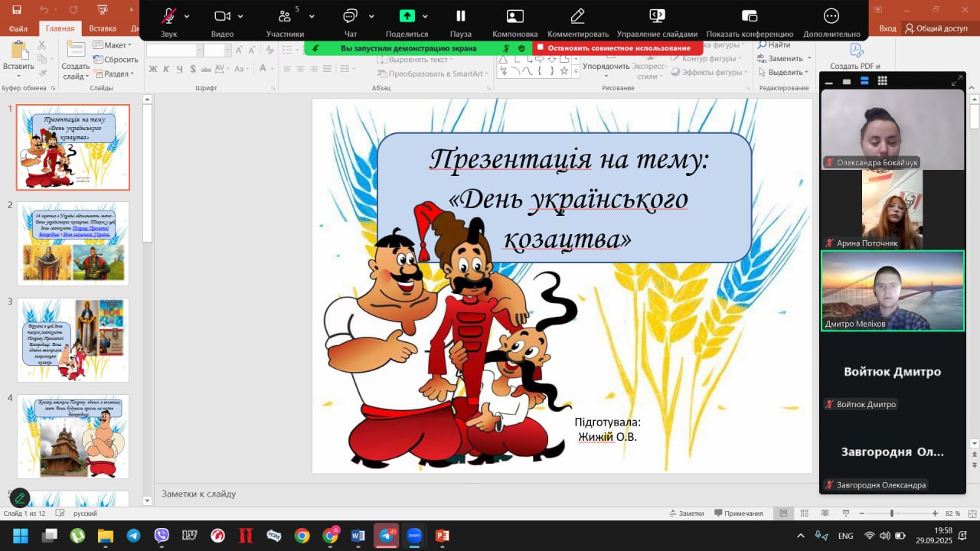The height and width of the screenshot is (551, 980).
Task: Switch video panel to grid view
Action: tap(882, 81)
